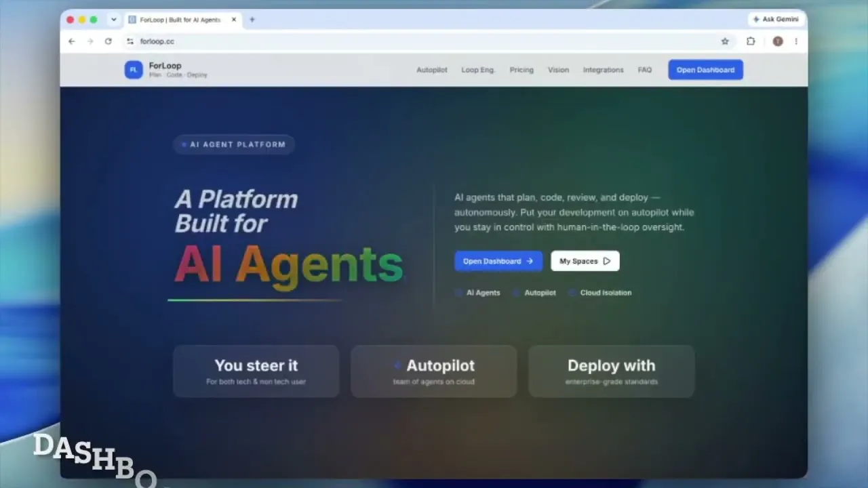Click the hero Open Dashboard button

[498, 261]
